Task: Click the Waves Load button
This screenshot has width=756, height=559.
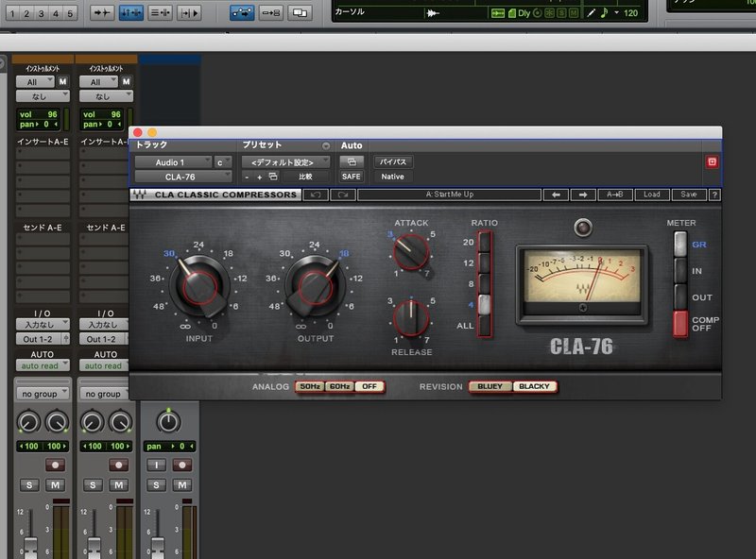Action: (x=651, y=195)
